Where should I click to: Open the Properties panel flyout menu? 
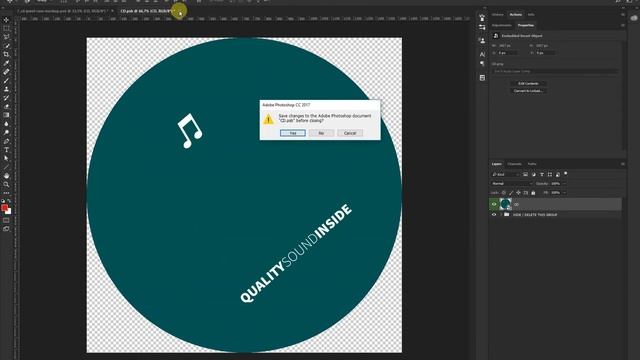(x=623, y=25)
